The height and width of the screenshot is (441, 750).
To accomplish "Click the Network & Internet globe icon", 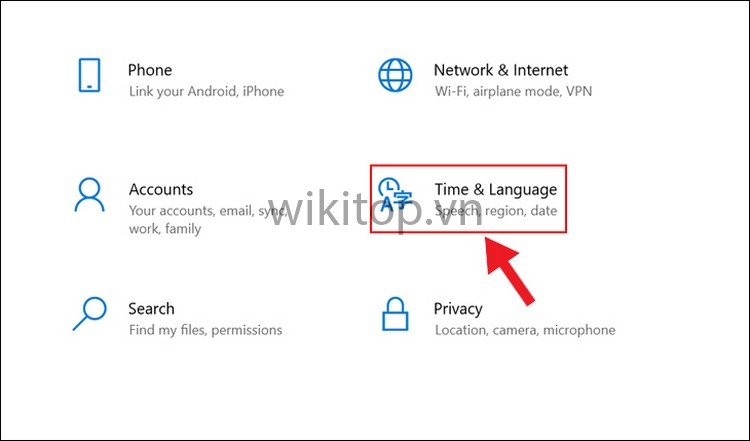I will tap(395, 75).
